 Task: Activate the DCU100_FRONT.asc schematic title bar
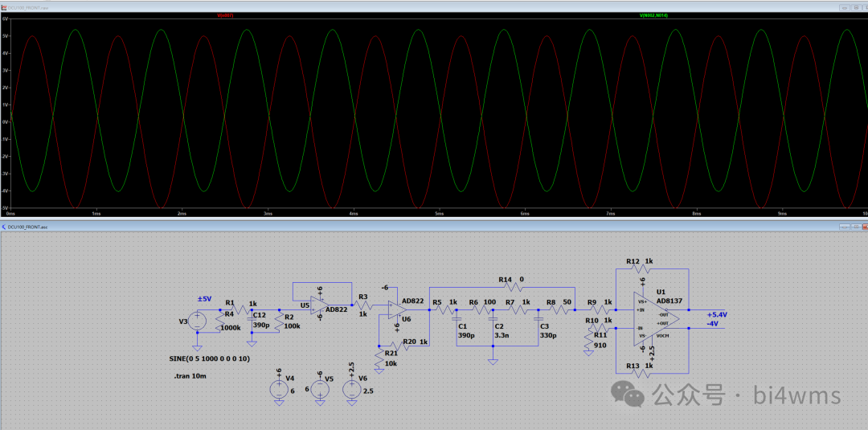402,227
